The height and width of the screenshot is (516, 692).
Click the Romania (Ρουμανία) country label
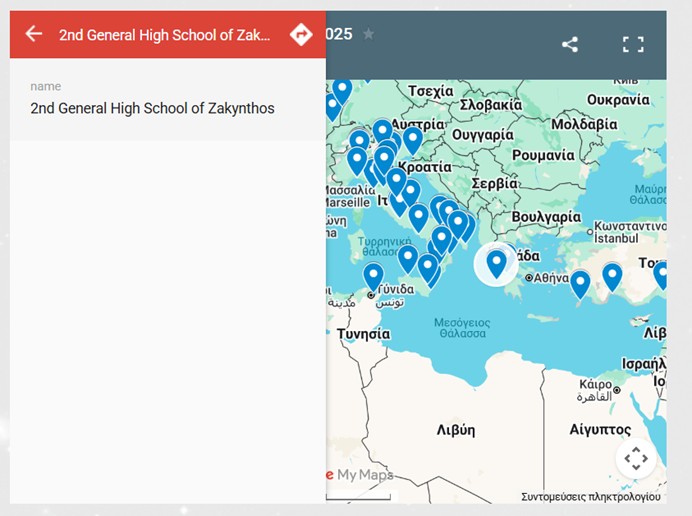coord(543,155)
